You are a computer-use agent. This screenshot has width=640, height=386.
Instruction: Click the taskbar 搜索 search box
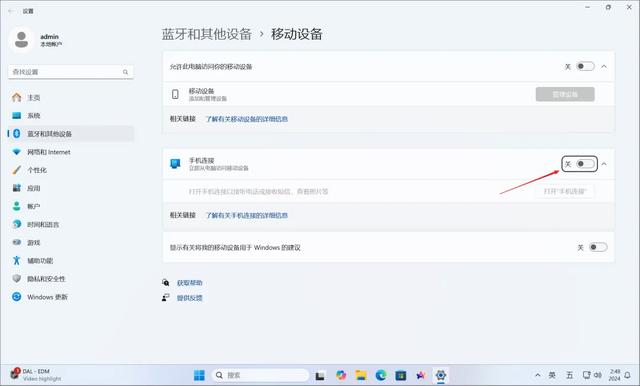(260, 375)
